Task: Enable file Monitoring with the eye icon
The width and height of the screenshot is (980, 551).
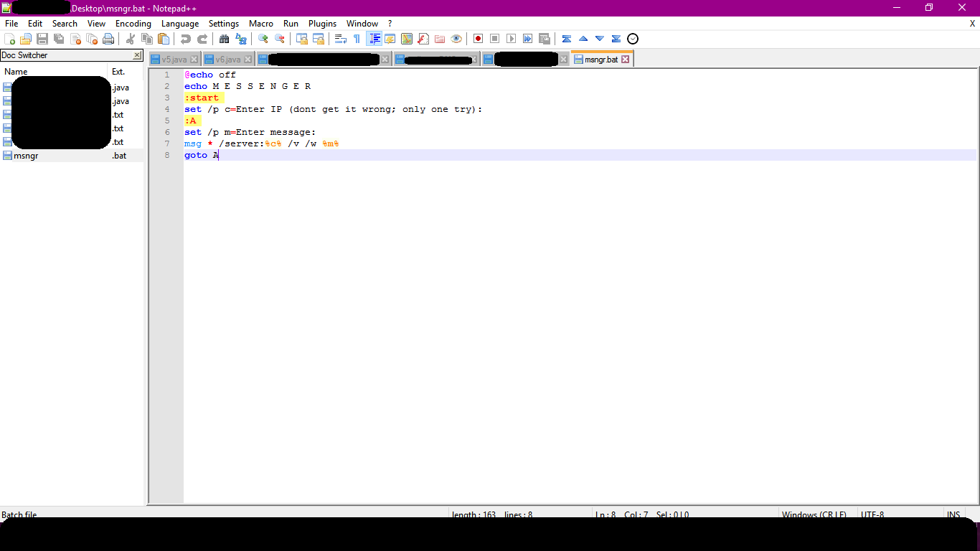Action: (456, 38)
